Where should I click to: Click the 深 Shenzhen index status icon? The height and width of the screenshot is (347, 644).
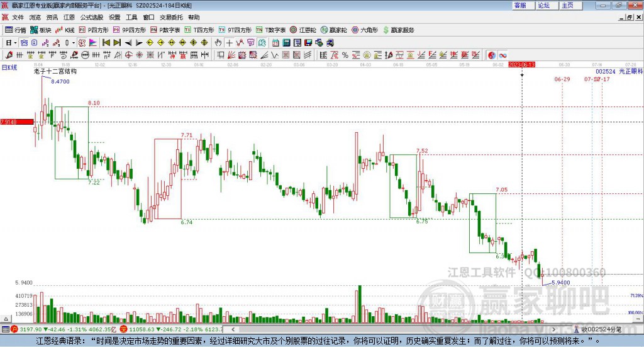pyautogui.click(x=124, y=329)
